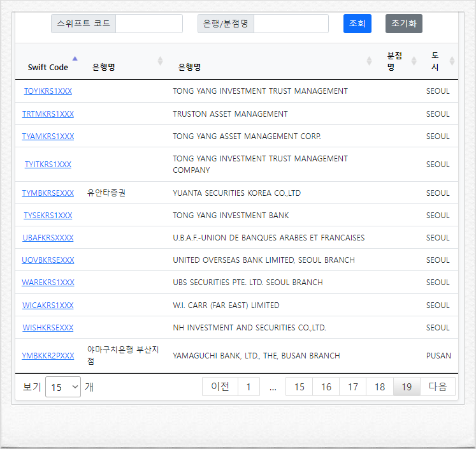Screen dimensions: 476x449
Task: Click the 스위프트 코드 field label
Action: 83,24
